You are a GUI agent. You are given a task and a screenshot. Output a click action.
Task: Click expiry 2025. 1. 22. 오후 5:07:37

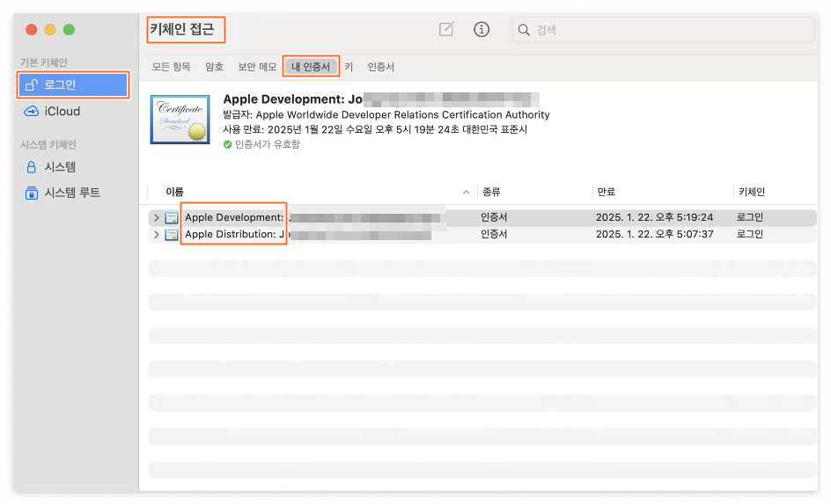pos(655,234)
